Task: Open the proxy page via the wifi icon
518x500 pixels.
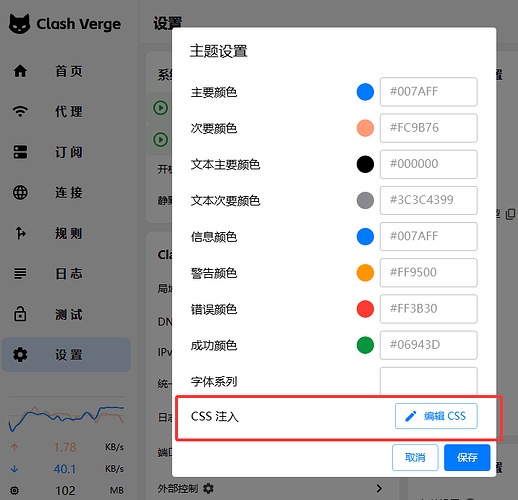Action: click(x=20, y=111)
